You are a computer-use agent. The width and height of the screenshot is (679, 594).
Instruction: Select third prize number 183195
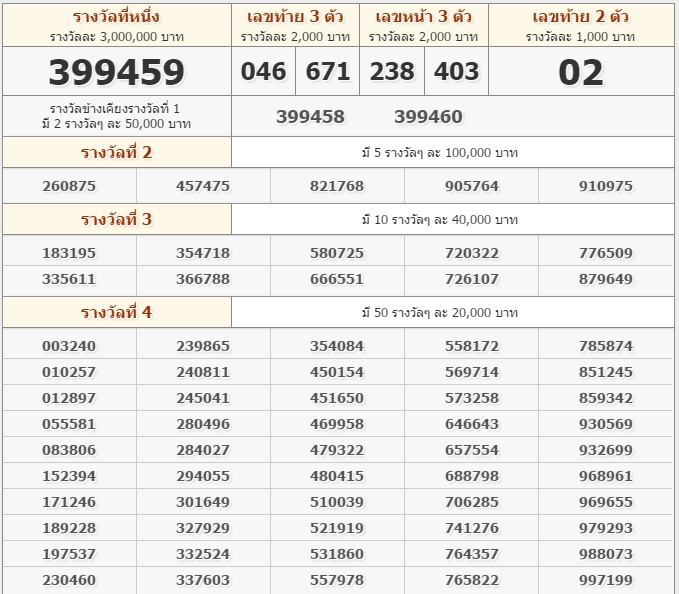point(69,253)
